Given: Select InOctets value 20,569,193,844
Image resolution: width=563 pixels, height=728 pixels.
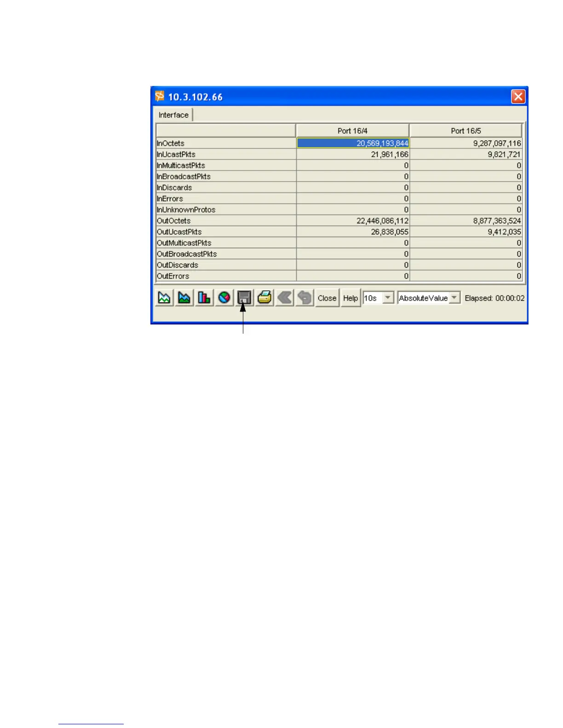Looking at the screenshot, I should [353, 143].
